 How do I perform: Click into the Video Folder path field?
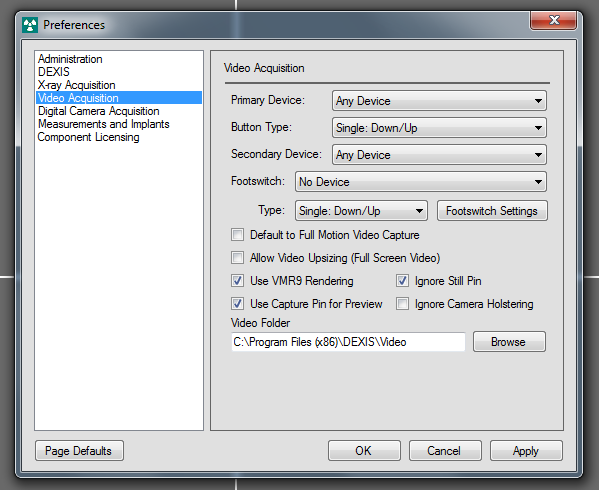[348, 341]
